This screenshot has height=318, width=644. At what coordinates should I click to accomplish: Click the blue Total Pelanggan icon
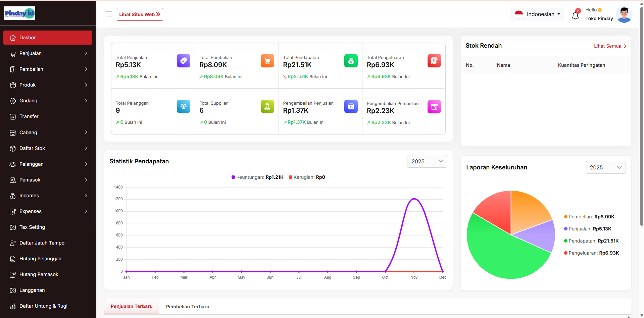[x=183, y=106]
